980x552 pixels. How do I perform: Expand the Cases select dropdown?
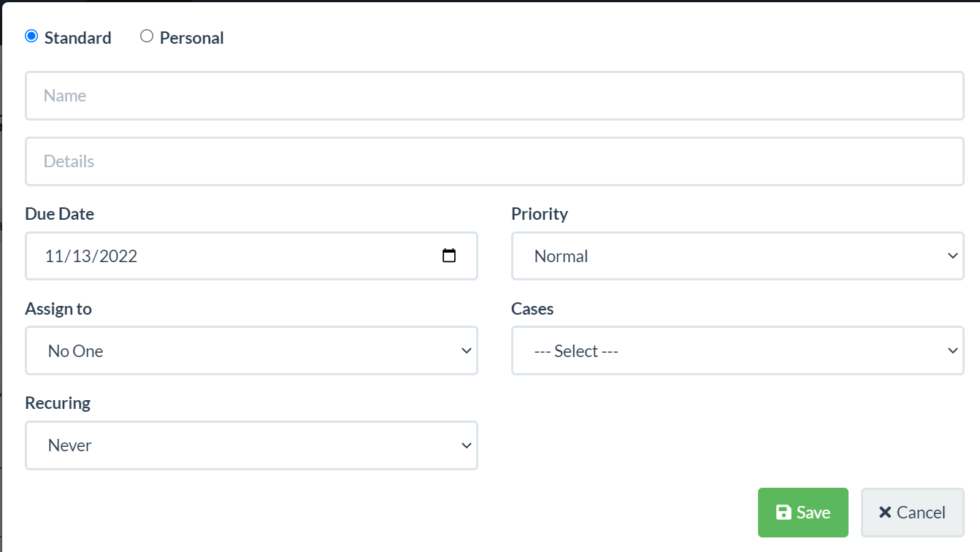click(x=738, y=350)
